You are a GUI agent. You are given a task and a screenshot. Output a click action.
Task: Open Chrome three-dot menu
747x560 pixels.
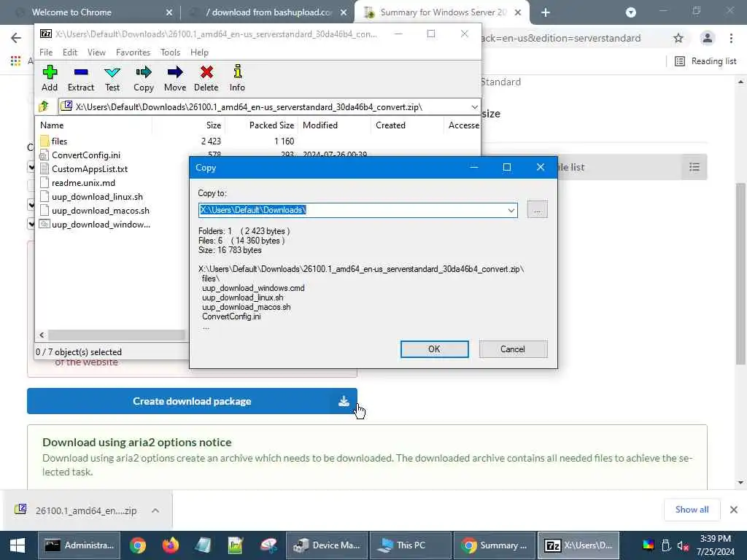click(731, 38)
